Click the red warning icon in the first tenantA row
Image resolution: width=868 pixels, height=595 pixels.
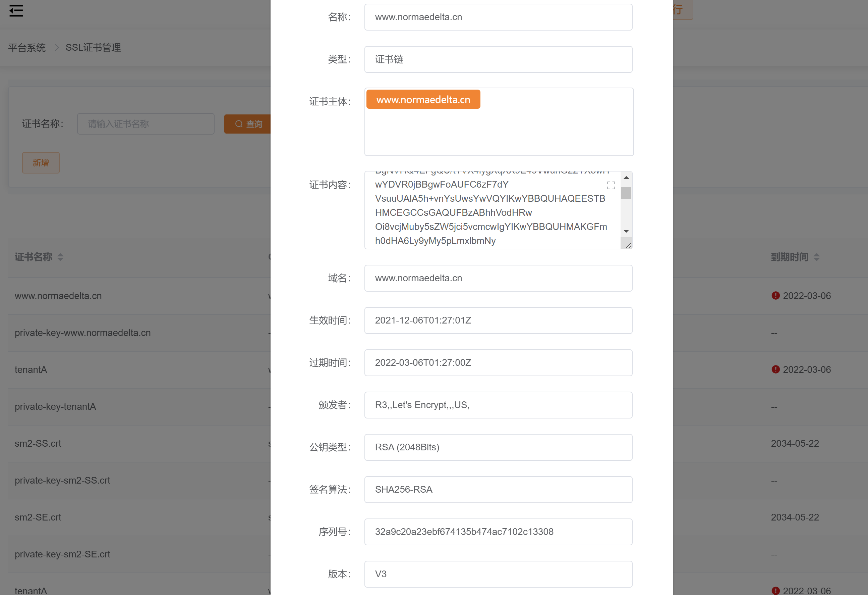(x=775, y=369)
